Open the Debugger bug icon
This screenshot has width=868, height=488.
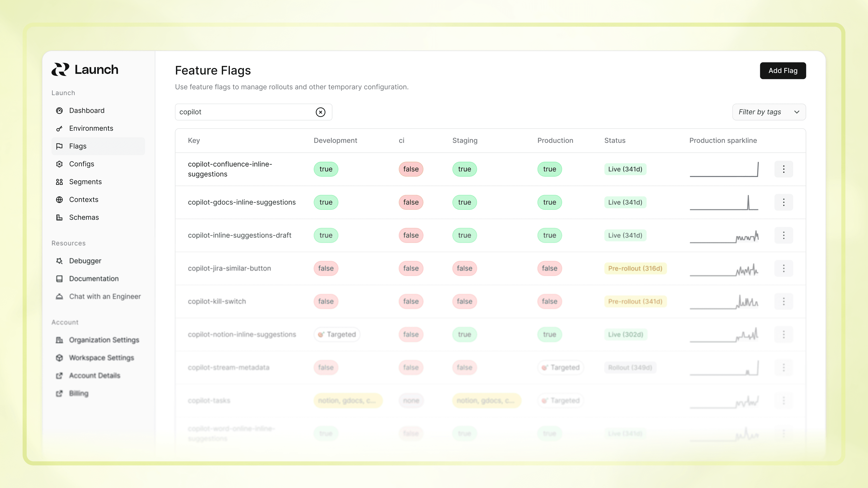[x=59, y=261]
